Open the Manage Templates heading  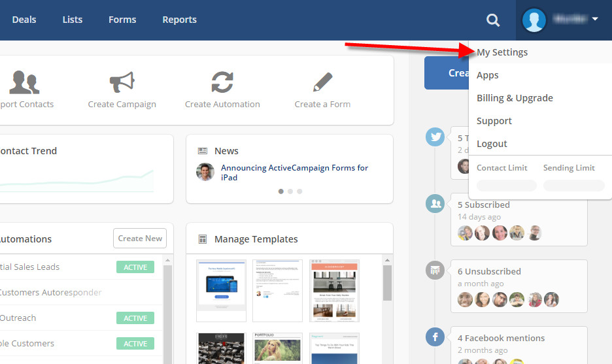point(256,239)
